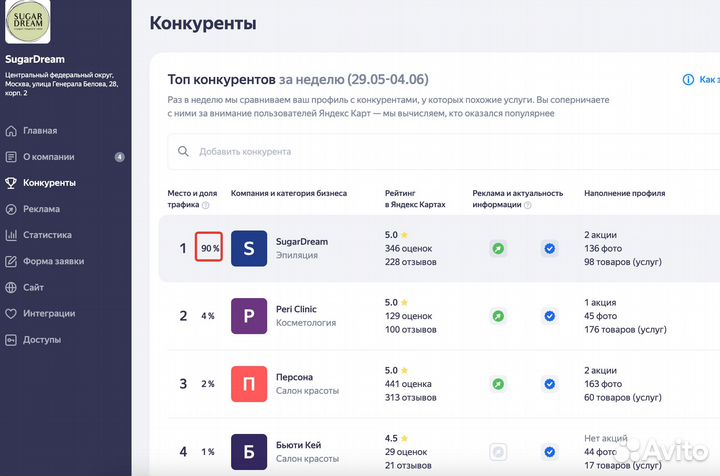This screenshot has width=720, height=476.
Task: Open the SugarDream logo in sidebar
Action: [28, 21]
